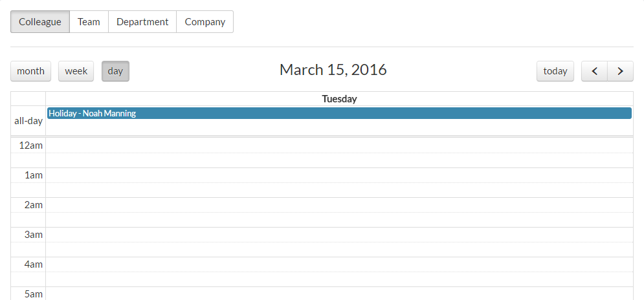
Task: Go to previous day with left chevron
Action: click(594, 71)
